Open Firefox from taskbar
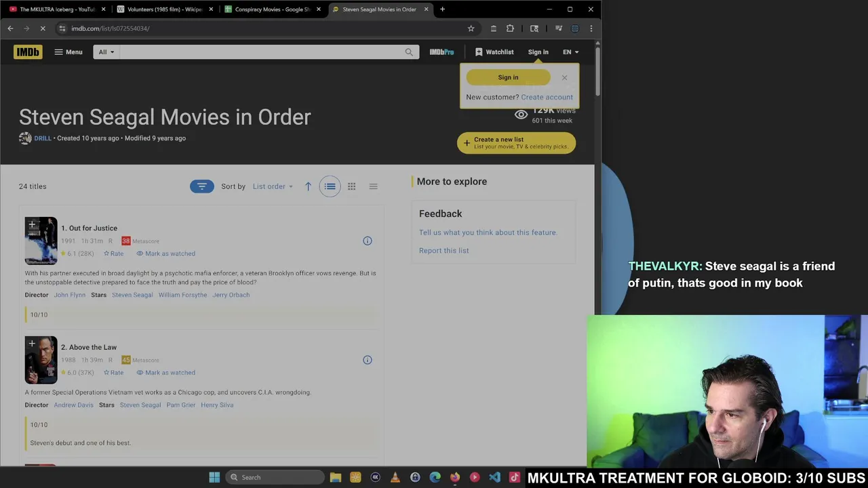The width and height of the screenshot is (868, 488). [x=455, y=477]
